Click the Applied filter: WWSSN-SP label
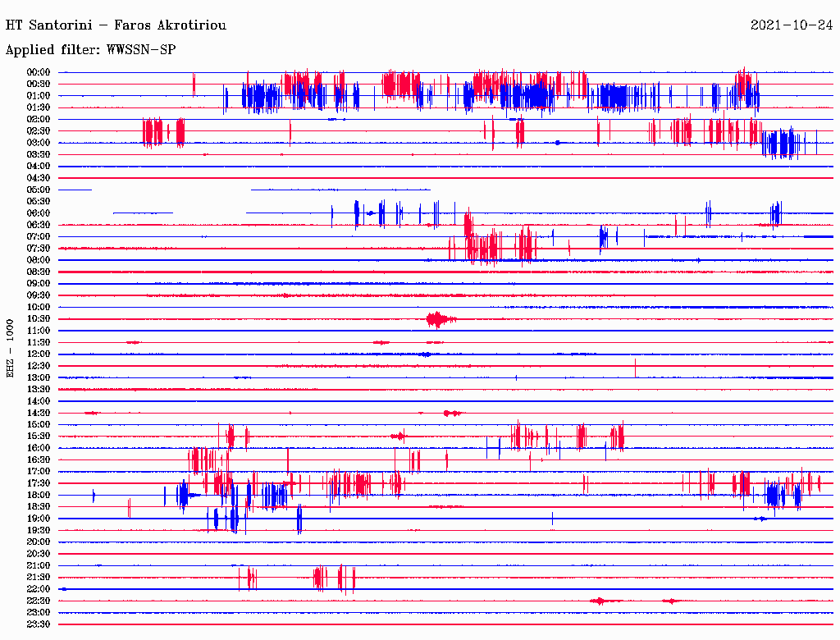 click(90, 50)
